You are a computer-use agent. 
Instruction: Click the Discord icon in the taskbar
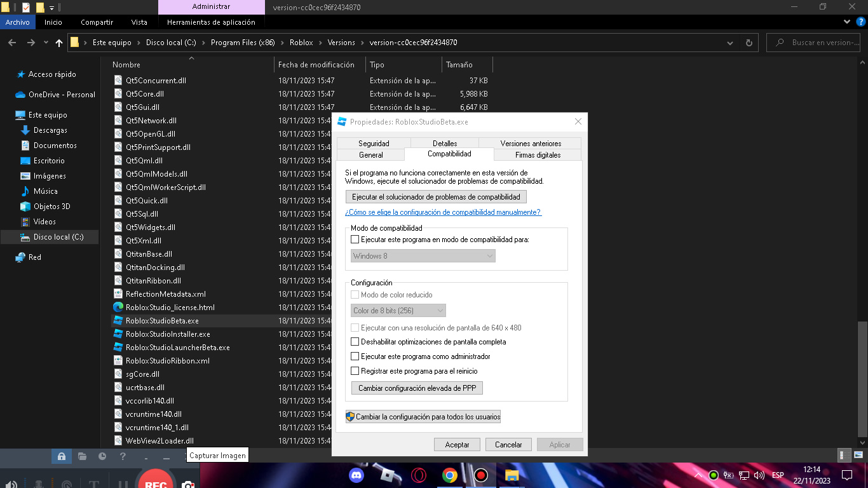pos(356,475)
